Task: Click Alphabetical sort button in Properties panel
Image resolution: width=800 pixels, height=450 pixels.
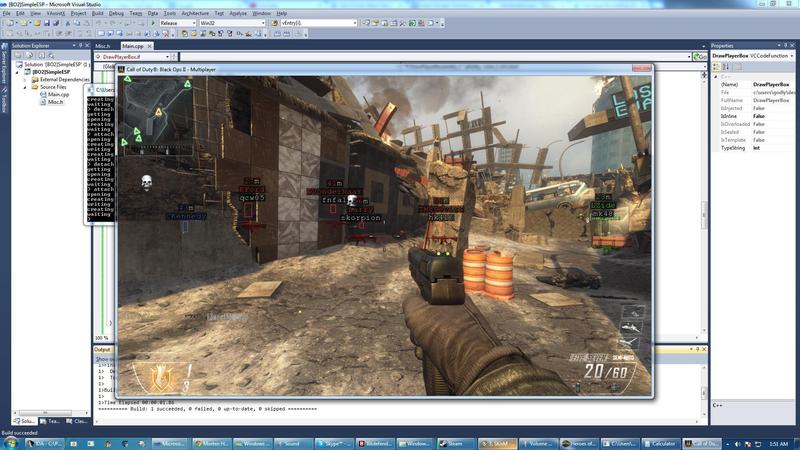Action: tap(725, 66)
